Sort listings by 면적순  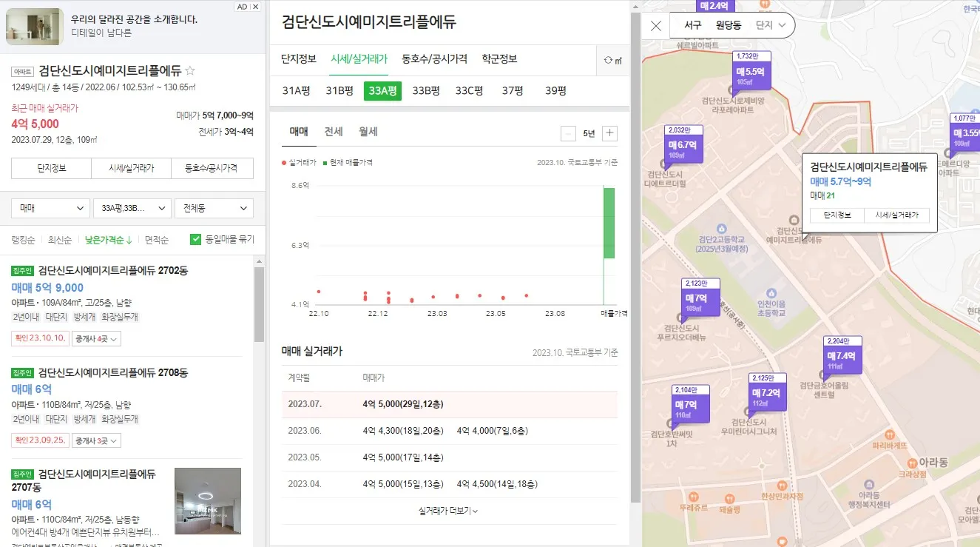pyautogui.click(x=157, y=240)
